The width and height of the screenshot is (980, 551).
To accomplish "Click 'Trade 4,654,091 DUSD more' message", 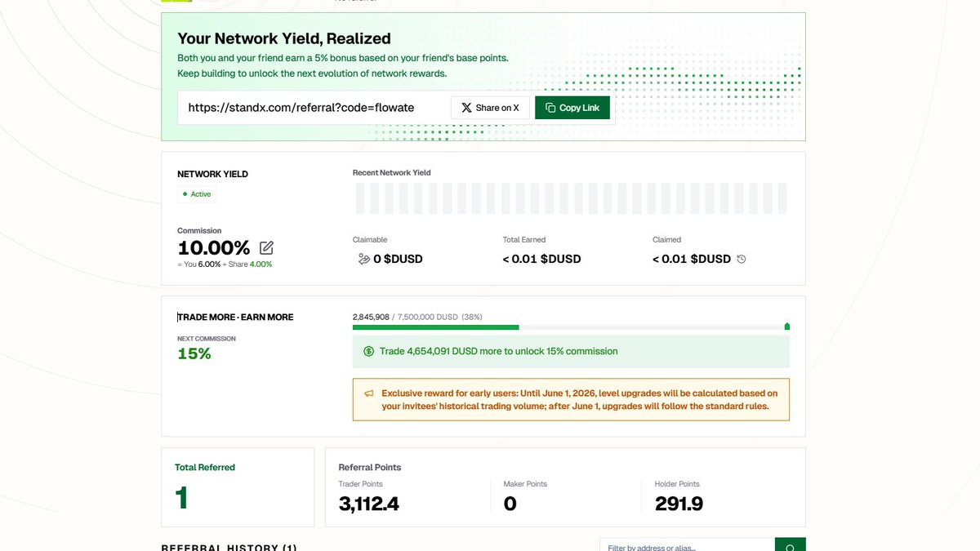I will coord(499,351).
